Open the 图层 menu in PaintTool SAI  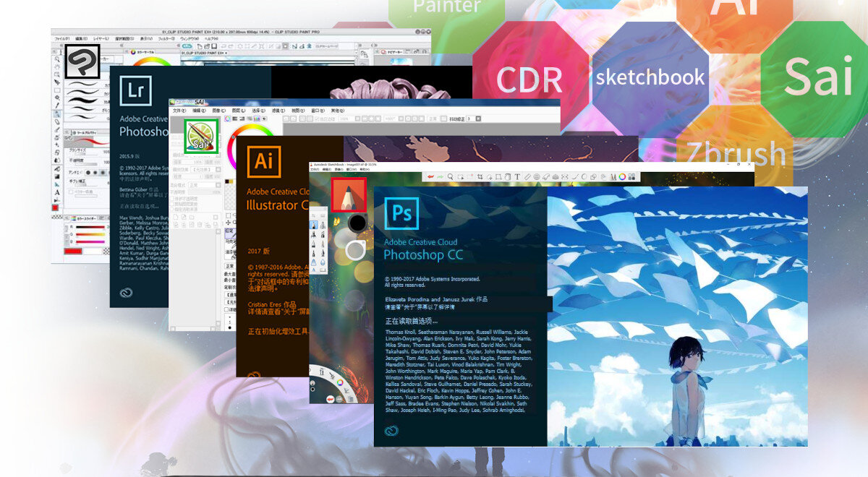pyautogui.click(x=239, y=111)
